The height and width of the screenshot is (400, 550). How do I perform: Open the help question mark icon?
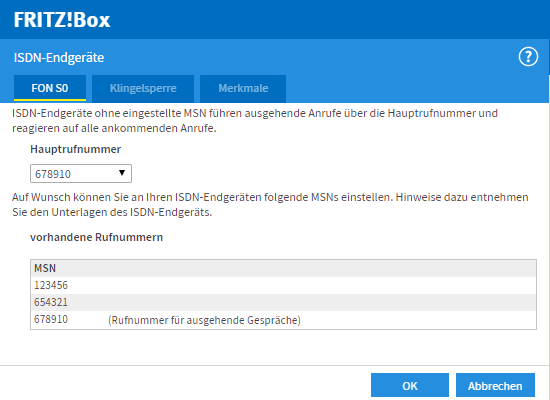click(528, 56)
